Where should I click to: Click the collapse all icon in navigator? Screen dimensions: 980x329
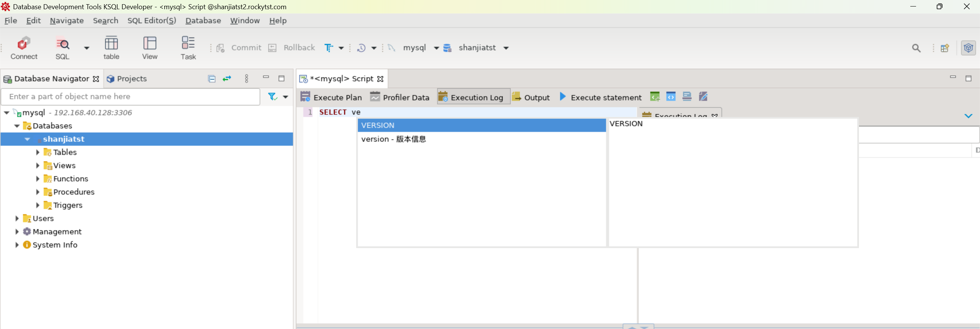point(211,79)
